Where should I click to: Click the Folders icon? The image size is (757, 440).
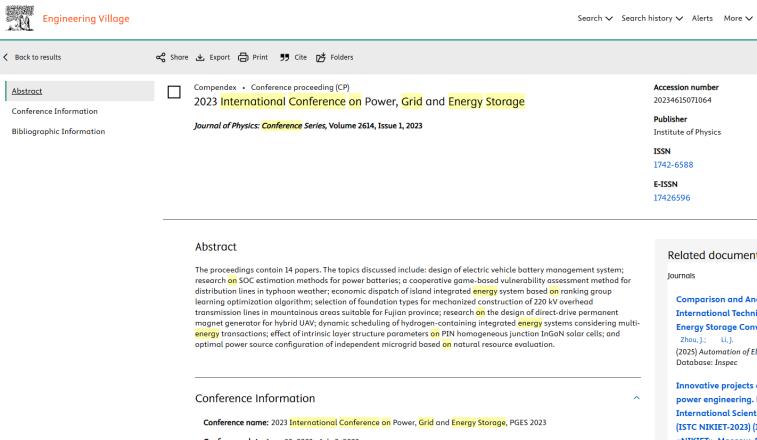coord(321,57)
